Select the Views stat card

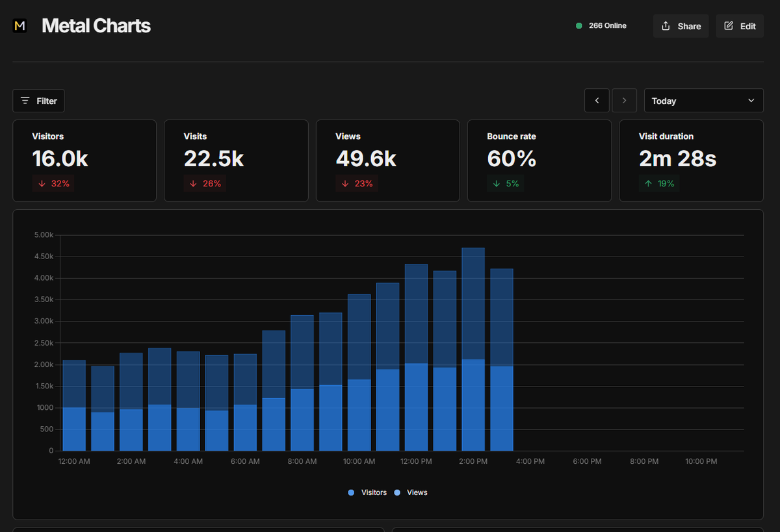387,160
